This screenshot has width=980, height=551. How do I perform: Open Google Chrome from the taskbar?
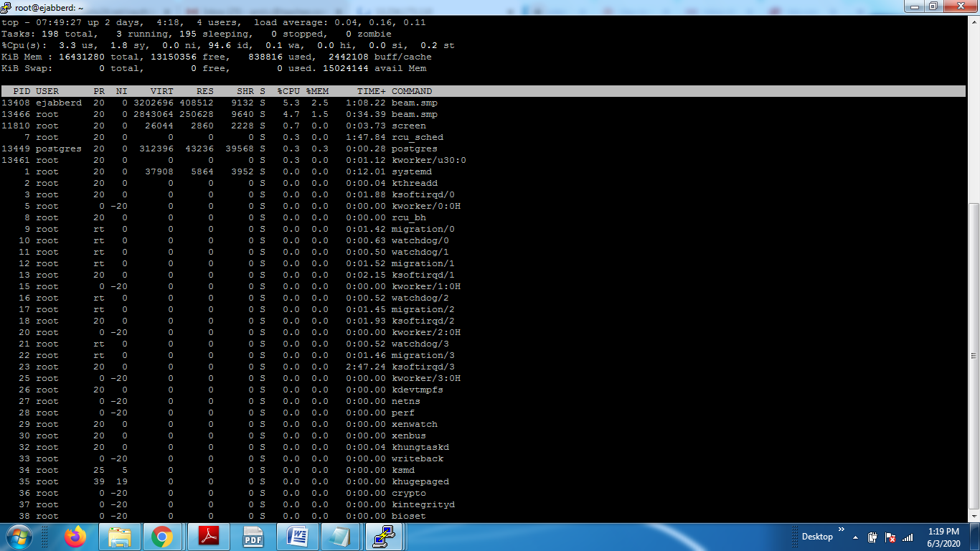pos(162,537)
